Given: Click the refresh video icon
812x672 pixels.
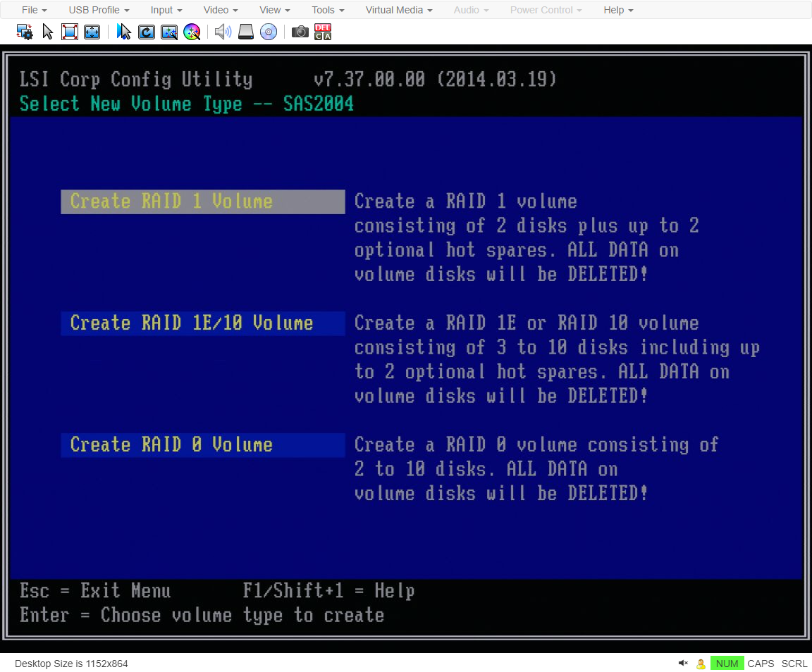Looking at the screenshot, I should tap(146, 32).
